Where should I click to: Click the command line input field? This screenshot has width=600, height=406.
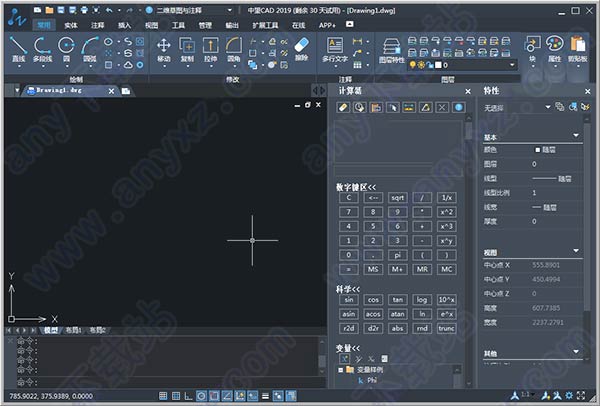click(168, 382)
